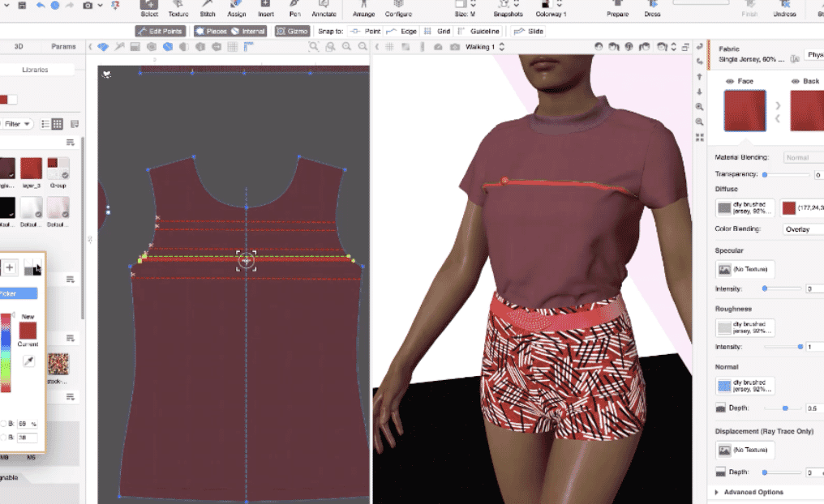Click the Roughness texture button
This screenshot has width=824, height=504.
745,327
